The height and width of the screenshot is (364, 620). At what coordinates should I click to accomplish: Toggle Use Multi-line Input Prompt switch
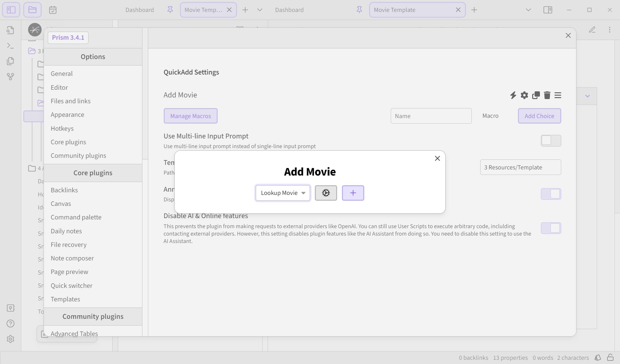coord(551,141)
